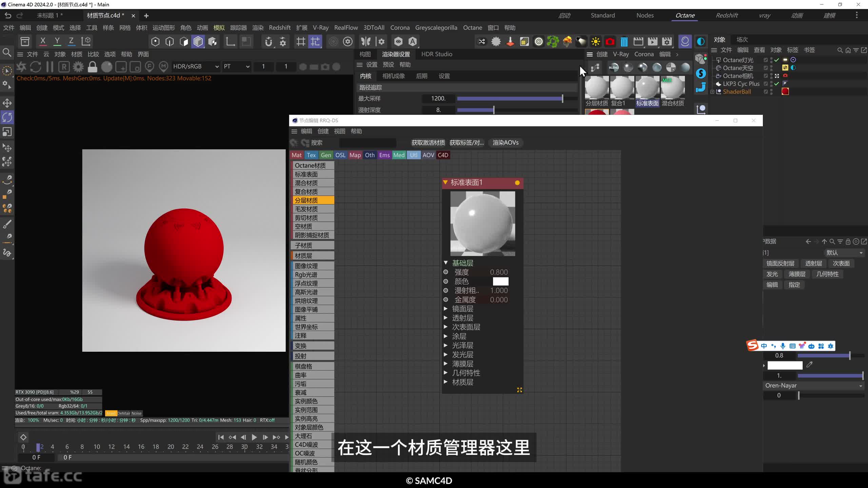Toggle 金属度 input pin on node

[446, 300]
